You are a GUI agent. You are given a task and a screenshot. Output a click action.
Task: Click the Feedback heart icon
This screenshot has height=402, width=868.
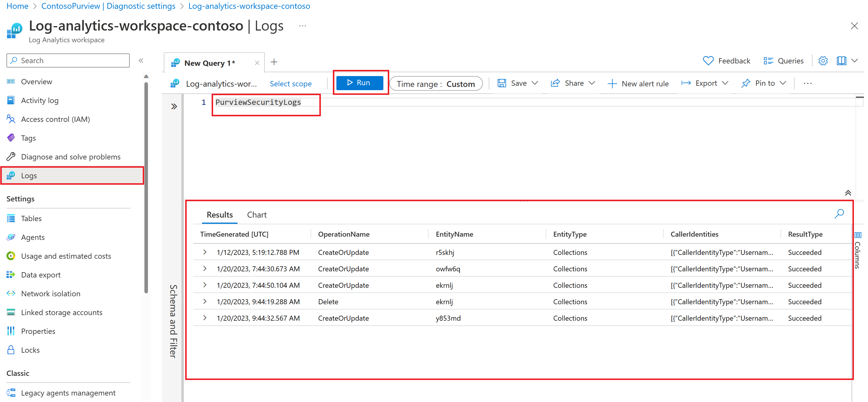click(x=708, y=61)
